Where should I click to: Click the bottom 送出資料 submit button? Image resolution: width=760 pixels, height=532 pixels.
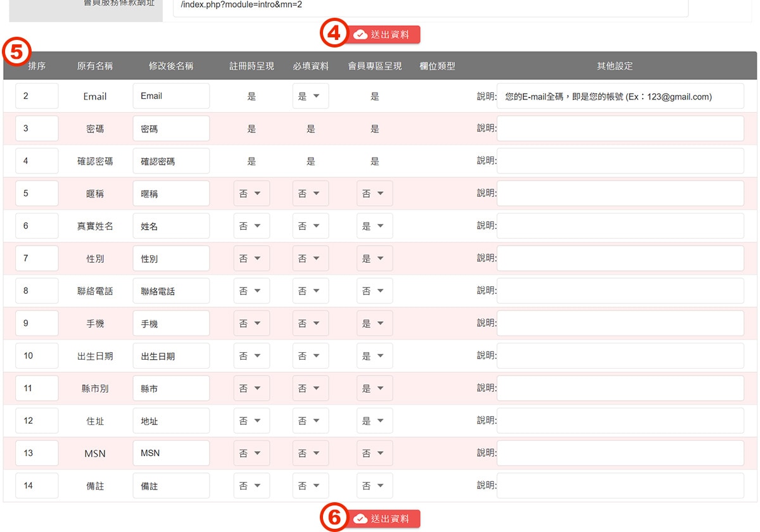pyautogui.click(x=383, y=519)
